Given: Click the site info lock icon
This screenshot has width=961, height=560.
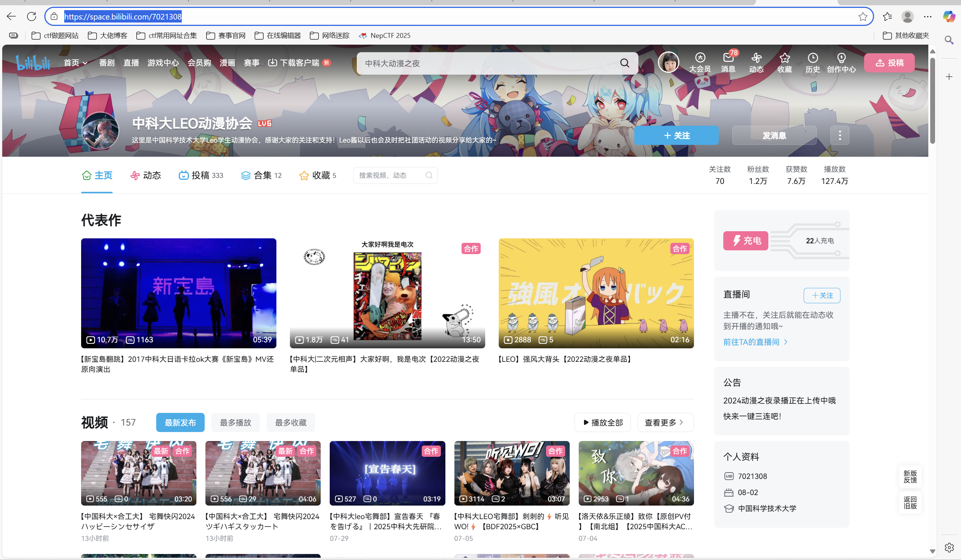Looking at the screenshot, I should [54, 17].
